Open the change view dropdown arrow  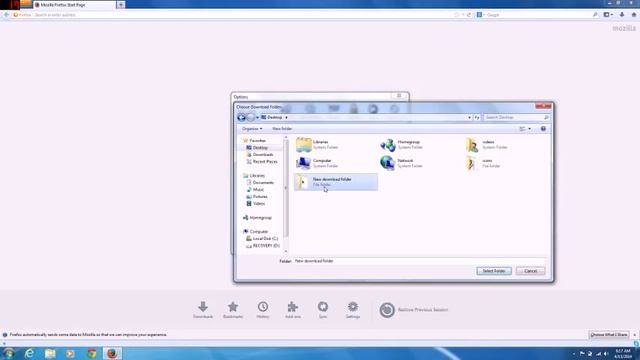pyautogui.click(x=529, y=129)
